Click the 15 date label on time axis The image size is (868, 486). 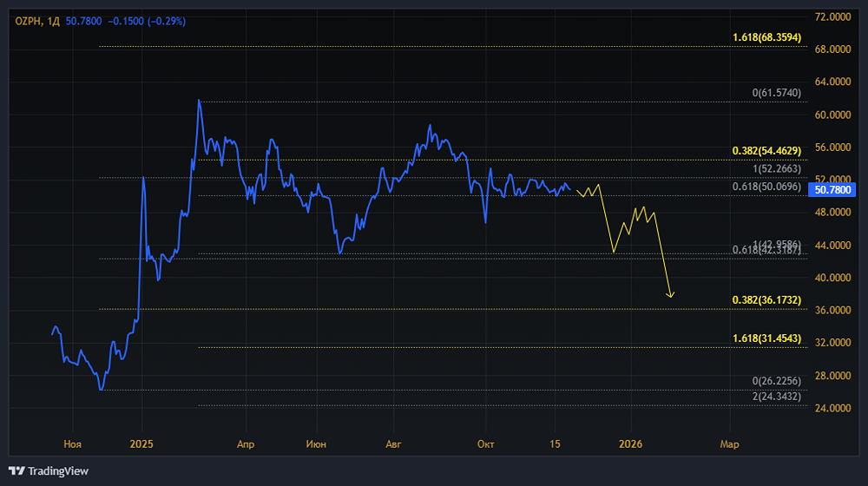[555, 444]
